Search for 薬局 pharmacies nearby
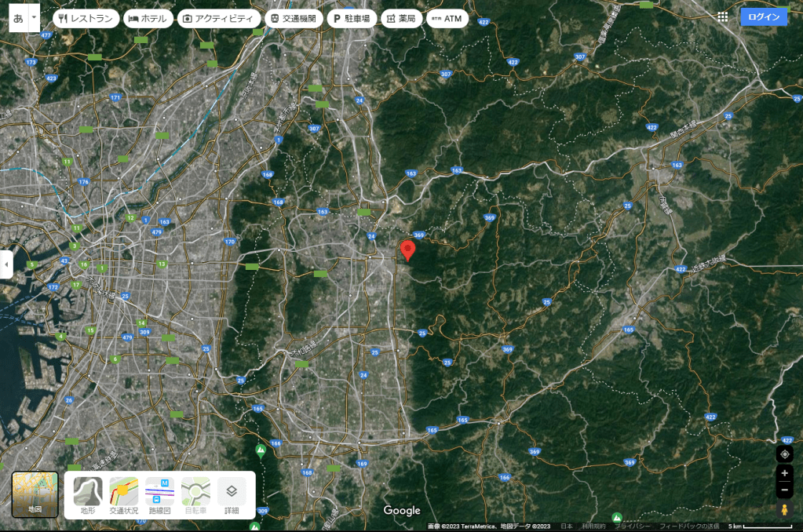The image size is (803, 532). pyautogui.click(x=400, y=18)
